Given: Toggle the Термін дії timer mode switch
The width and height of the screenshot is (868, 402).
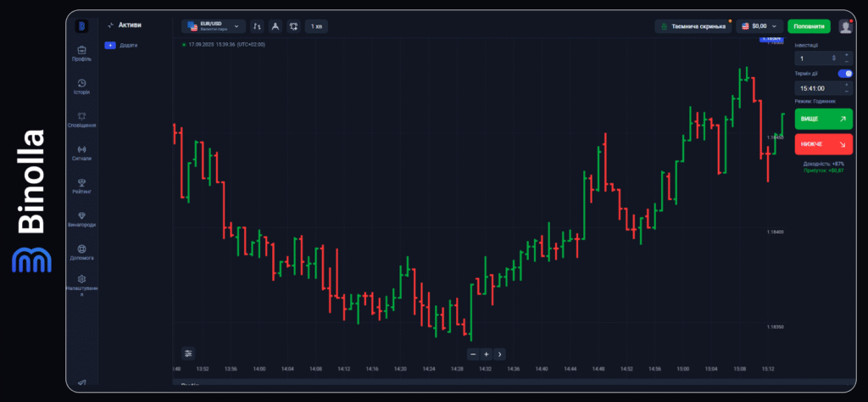Looking at the screenshot, I should pos(845,74).
